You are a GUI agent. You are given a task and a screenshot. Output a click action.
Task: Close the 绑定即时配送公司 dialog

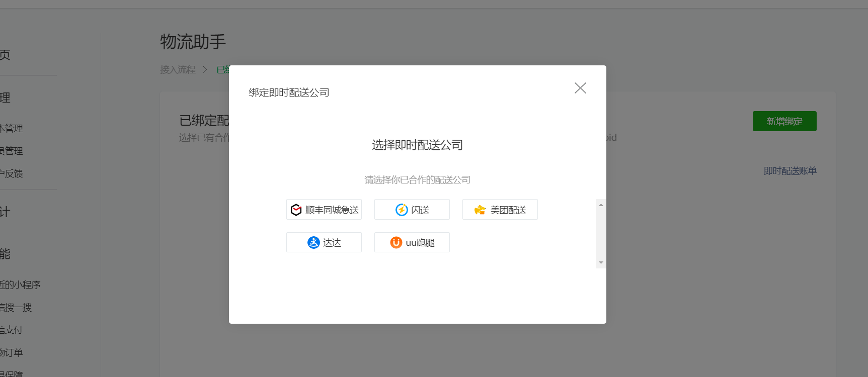[580, 88]
